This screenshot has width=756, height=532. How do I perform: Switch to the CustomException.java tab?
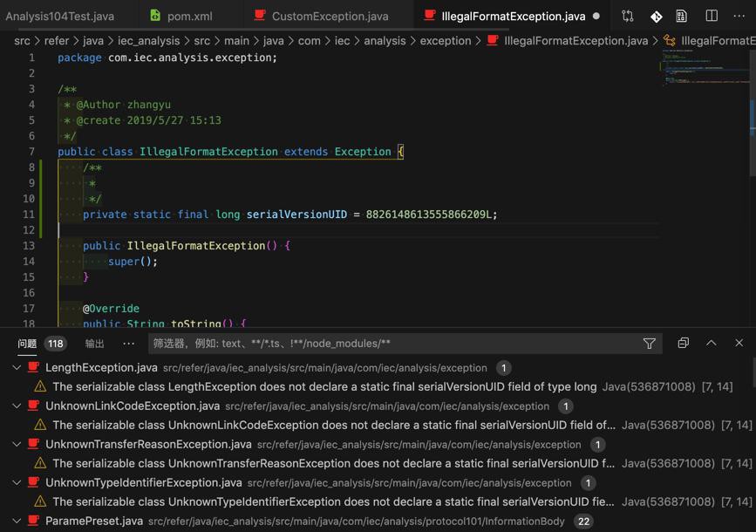[x=330, y=16]
